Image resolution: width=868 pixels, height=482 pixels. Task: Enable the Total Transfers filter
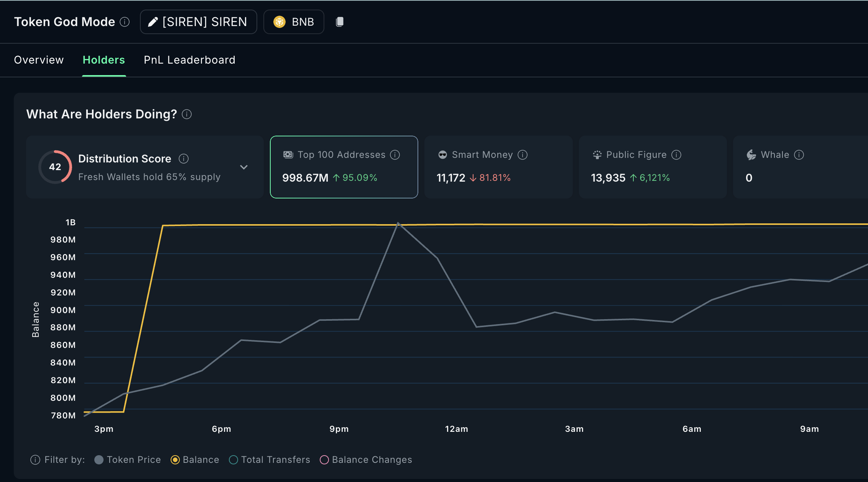pos(233,460)
